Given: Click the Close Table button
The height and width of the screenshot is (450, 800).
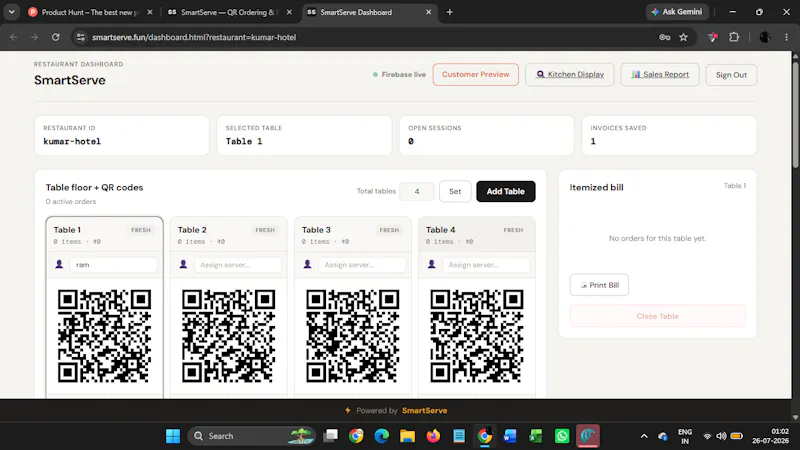Looking at the screenshot, I should [657, 316].
